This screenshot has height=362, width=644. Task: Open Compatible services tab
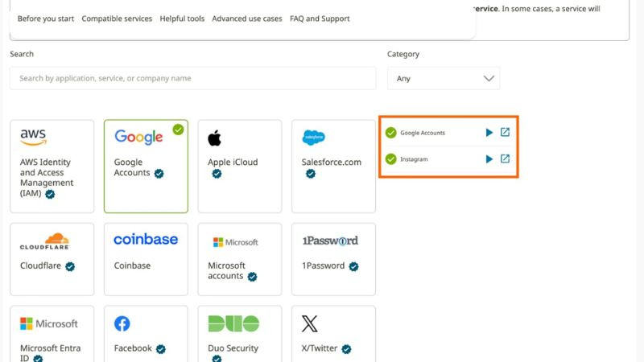(x=117, y=19)
